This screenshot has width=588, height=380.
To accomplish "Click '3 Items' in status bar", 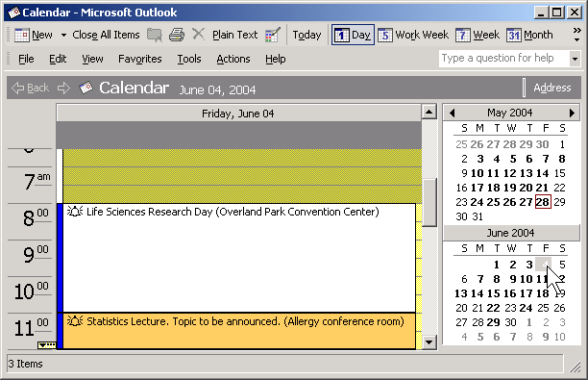I will (26, 364).
